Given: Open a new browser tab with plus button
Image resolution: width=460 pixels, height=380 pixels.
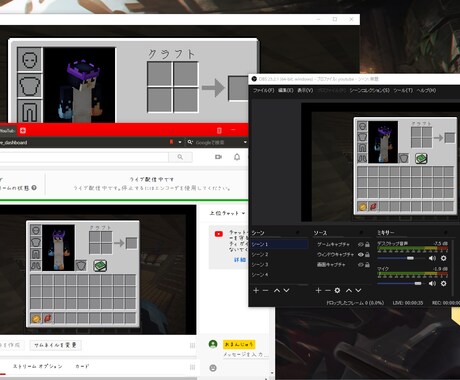Looking at the screenshot, I should point(23,130).
